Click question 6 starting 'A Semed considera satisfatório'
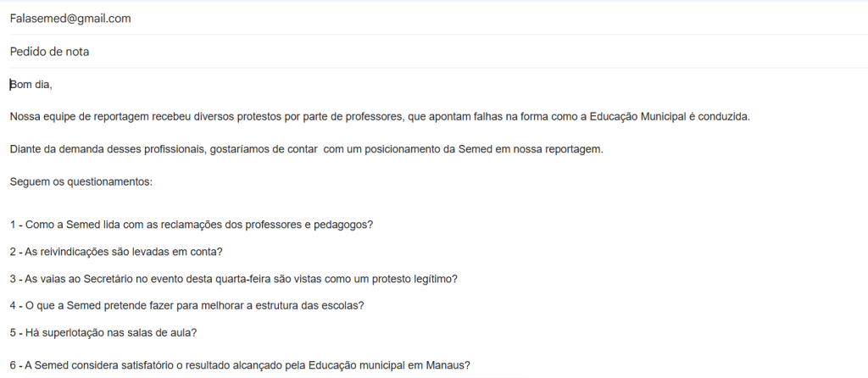This screenshot has height=378, width=868. pos(240,366)
